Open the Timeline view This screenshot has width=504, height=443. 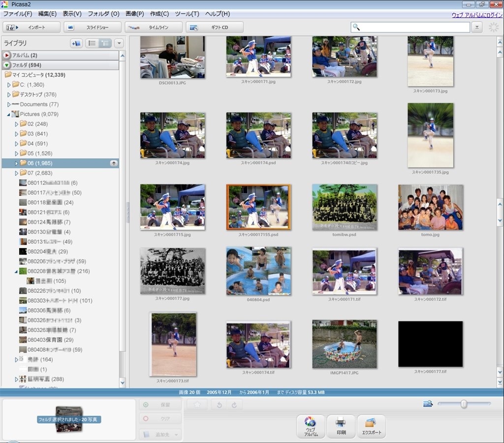(153, 27)
